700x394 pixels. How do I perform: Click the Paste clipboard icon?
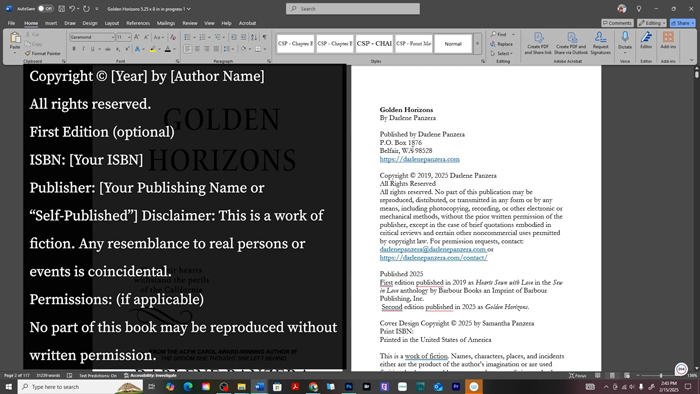click(15, 37)
